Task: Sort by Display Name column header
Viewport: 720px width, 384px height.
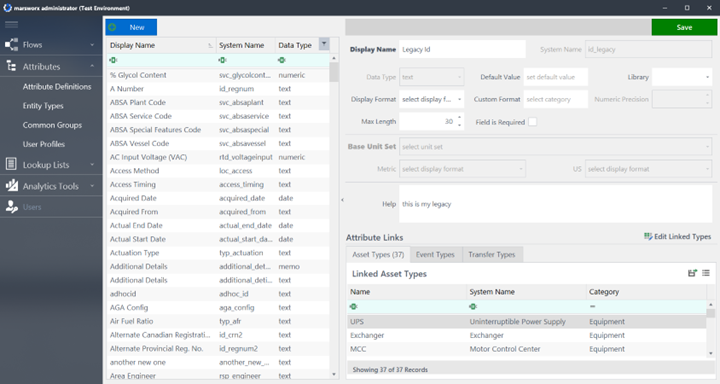Action: pos(161,45)
